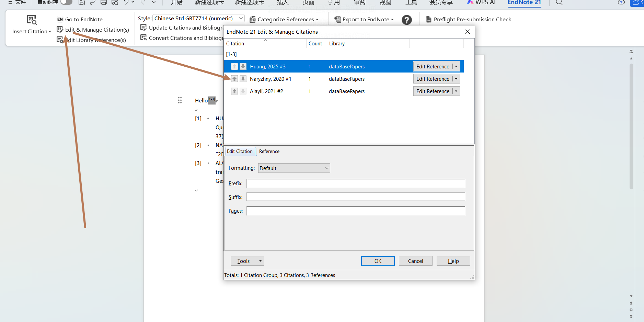The width and height of the screenshot is (644, 322).
Task: Open the 视图 view tab
Action: point(386,2)
